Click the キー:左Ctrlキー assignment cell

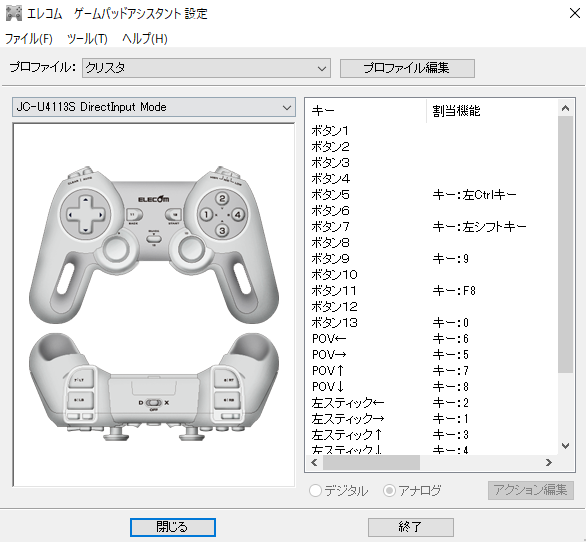474,195
